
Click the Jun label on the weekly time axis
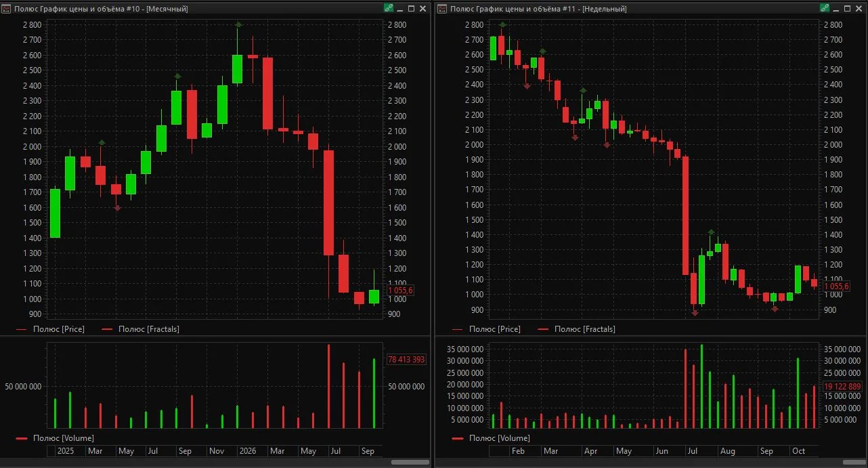[x=662, y=451]
